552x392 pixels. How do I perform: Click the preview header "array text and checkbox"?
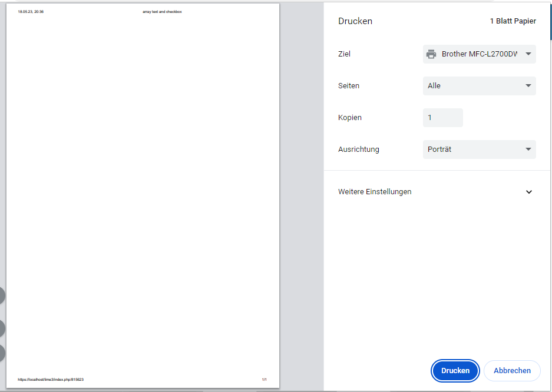(162, 12)
